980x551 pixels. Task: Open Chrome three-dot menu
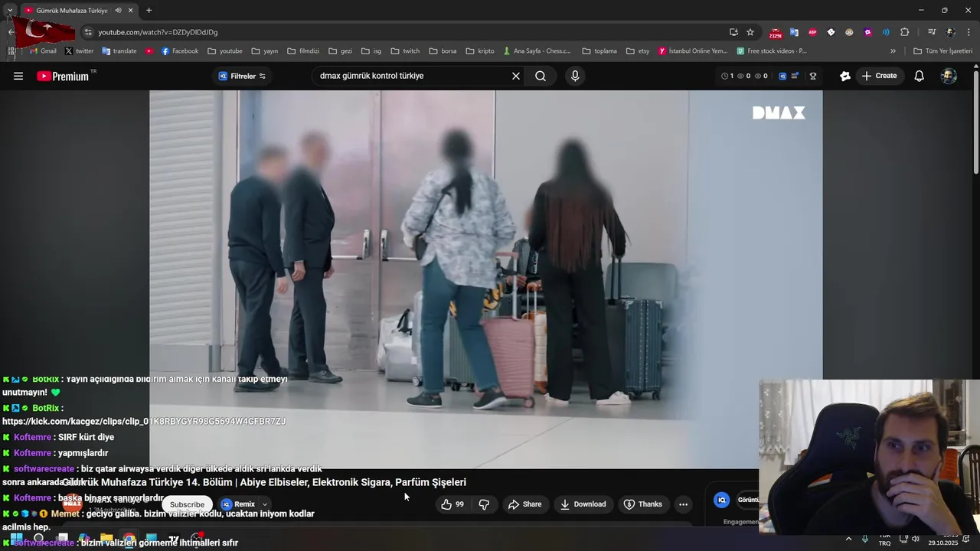point(969,32)
